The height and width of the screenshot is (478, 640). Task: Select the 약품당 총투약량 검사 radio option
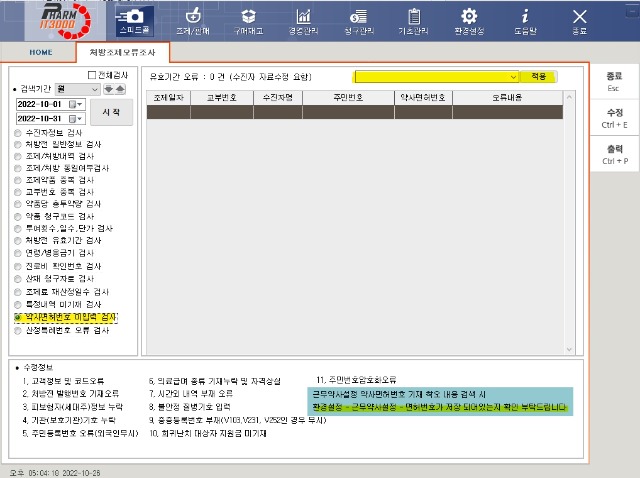tap(18, 204)
